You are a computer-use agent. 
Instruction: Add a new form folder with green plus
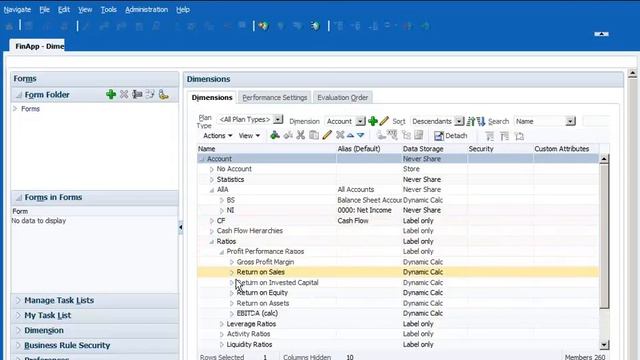coord(111,95)
